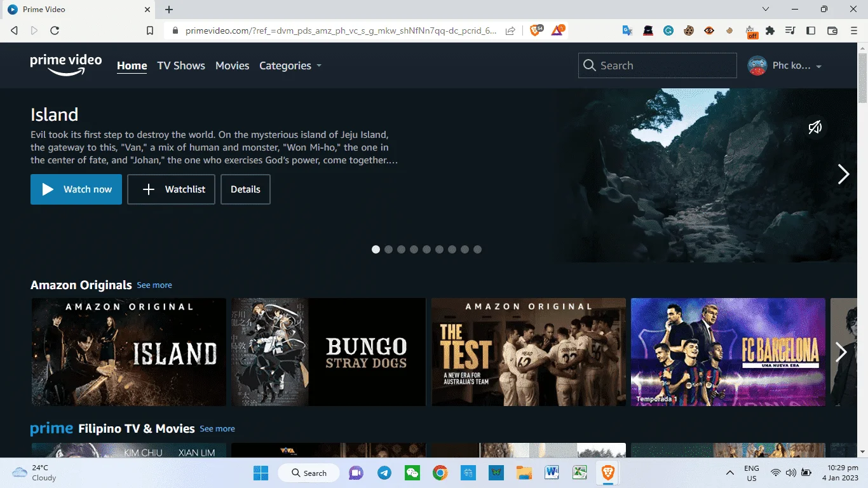Screen dimensions: 868x488
Task: Click the Island hero title
Action: point(54,114)
